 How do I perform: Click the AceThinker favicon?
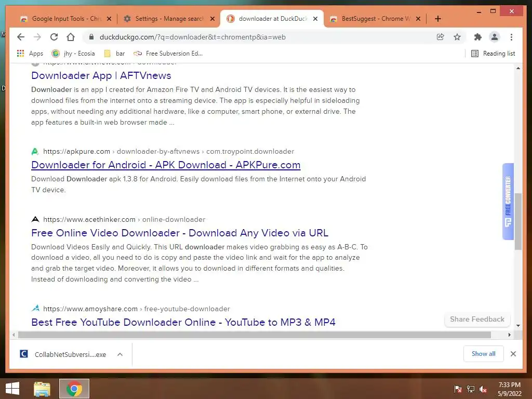pyautogui.click(x=35, y=220)
